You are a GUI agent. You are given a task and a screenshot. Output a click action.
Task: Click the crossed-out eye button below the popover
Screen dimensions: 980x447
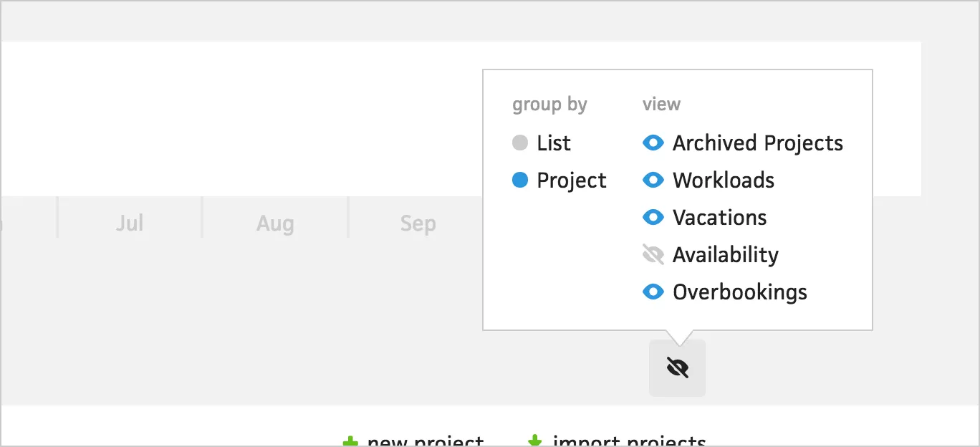coord(677,367)
